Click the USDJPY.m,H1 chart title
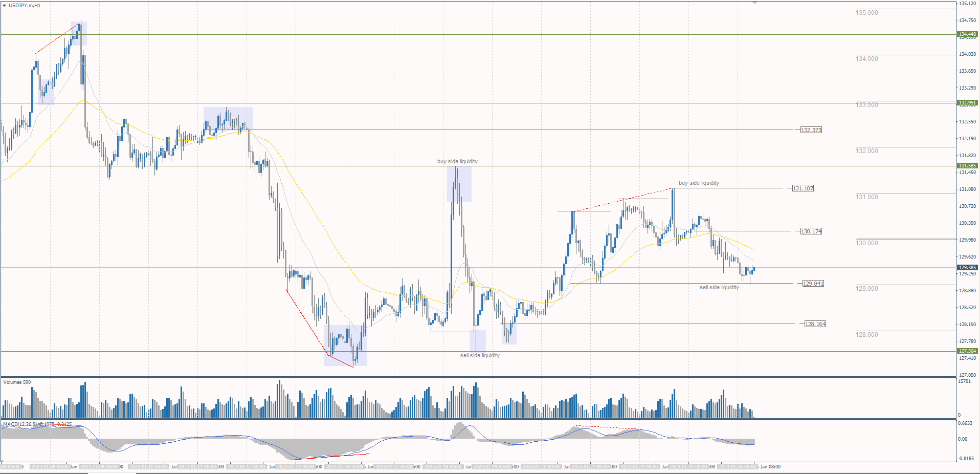The height and width of the screenshot is (474, 980). click(x=25, y=5)
